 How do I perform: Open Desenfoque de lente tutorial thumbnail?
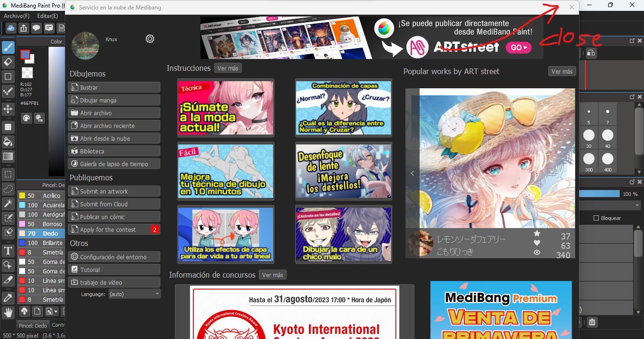(344, 171)
